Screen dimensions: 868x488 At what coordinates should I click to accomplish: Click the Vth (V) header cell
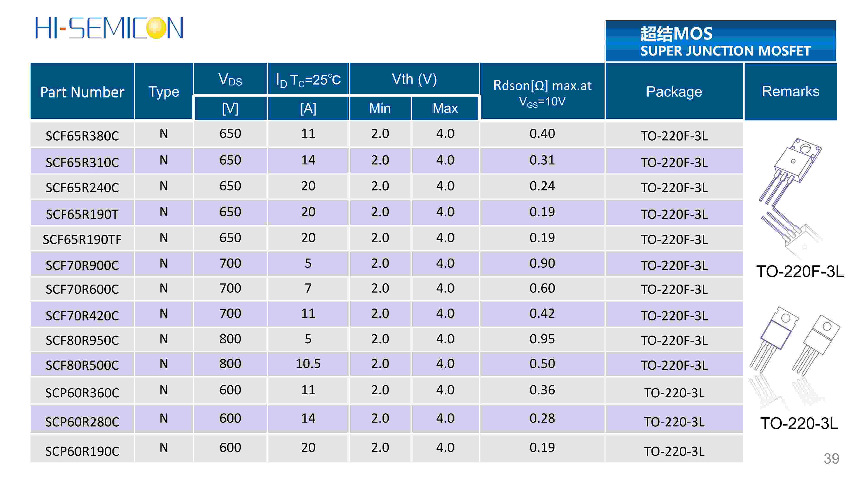click(x=414, y=79)
